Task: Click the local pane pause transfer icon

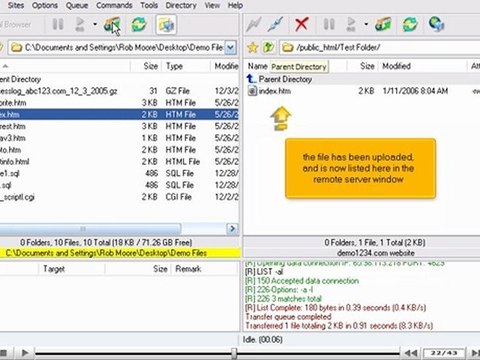Action: tap(58, 24)
